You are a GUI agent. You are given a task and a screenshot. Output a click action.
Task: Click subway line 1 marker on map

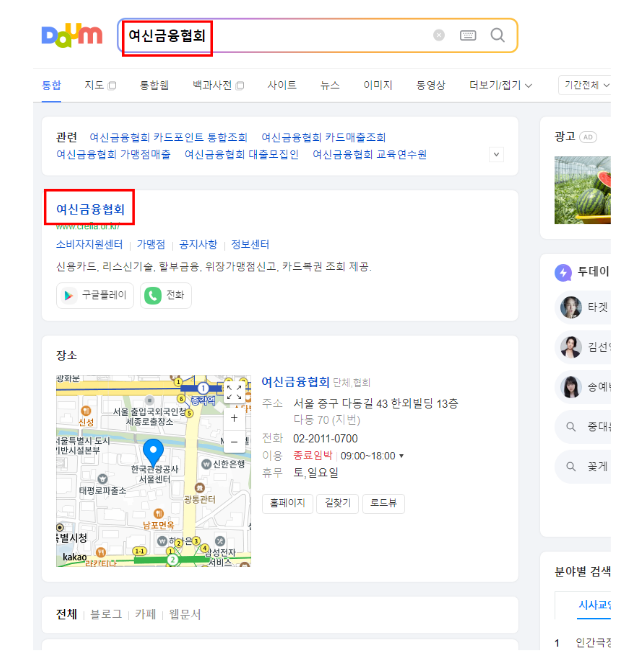click(203, 388)
